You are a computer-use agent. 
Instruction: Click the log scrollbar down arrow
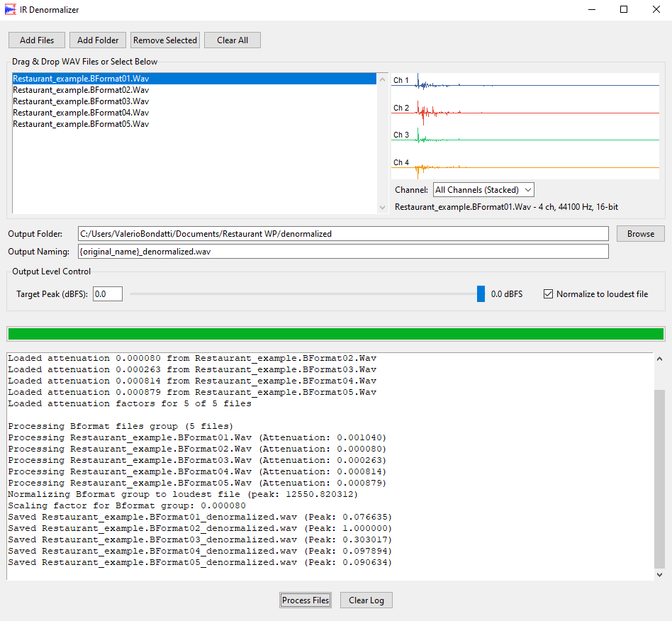coord(660,575)
